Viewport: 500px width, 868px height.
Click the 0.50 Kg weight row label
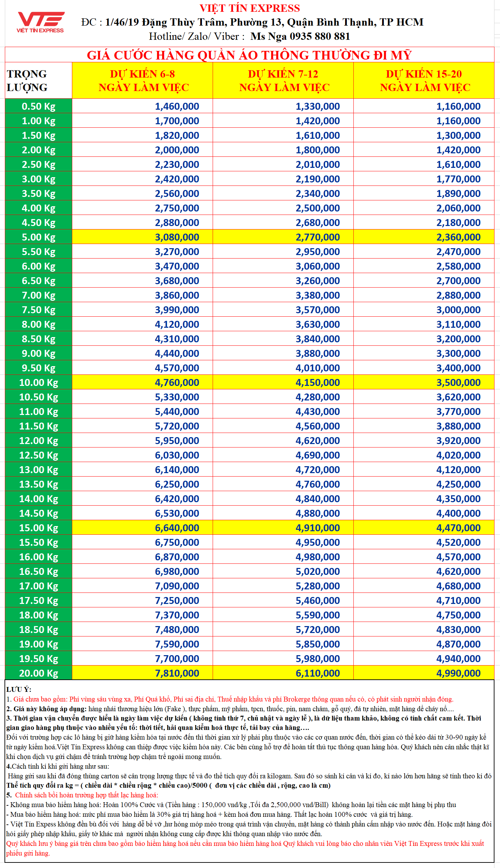coord(38,106)
